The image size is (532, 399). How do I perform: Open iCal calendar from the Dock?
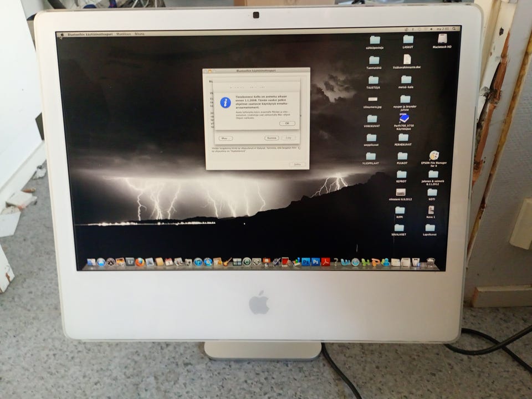(169, 262)
